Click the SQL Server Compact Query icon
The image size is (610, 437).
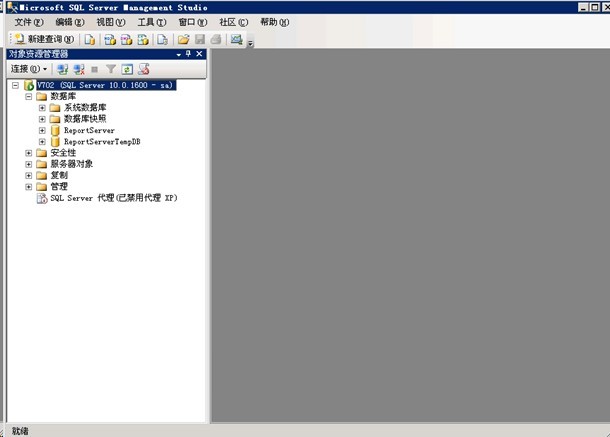click(x=163, y=39)
